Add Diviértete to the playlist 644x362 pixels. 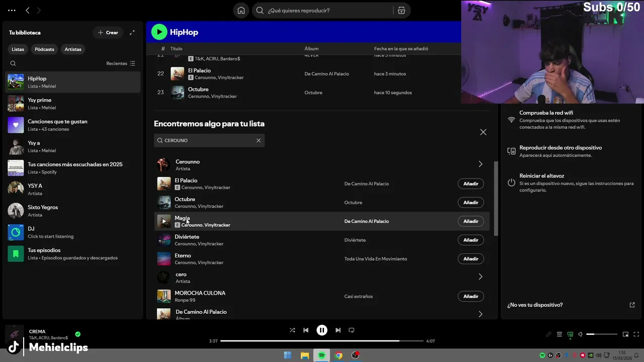471,240
